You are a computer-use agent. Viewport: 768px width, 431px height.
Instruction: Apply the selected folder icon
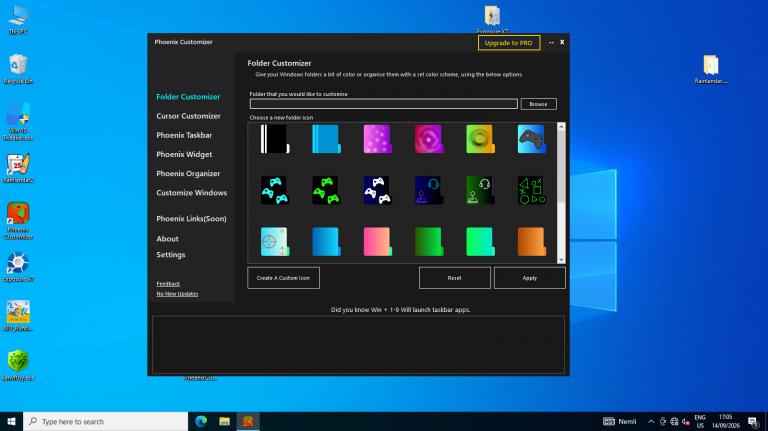click(x=529, y=278)
